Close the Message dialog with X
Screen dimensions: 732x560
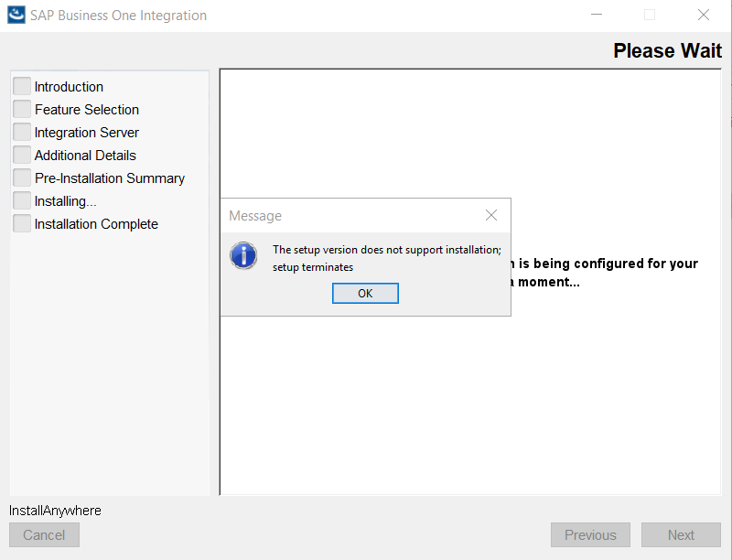click(491, 215)
